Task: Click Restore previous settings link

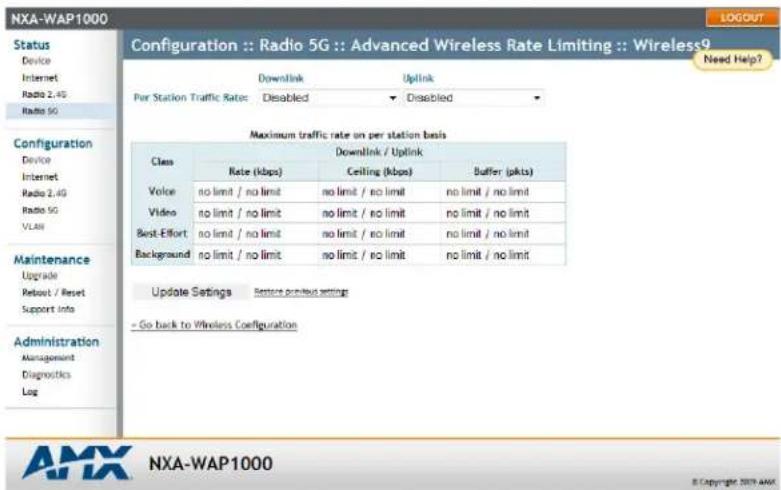Action: (x=301, y=292)
